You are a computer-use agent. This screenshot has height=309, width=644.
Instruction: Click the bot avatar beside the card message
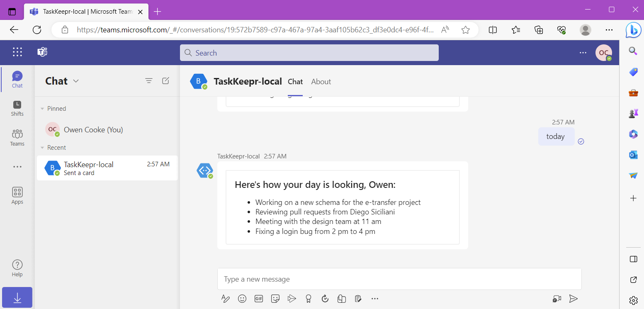coord(205,170)
